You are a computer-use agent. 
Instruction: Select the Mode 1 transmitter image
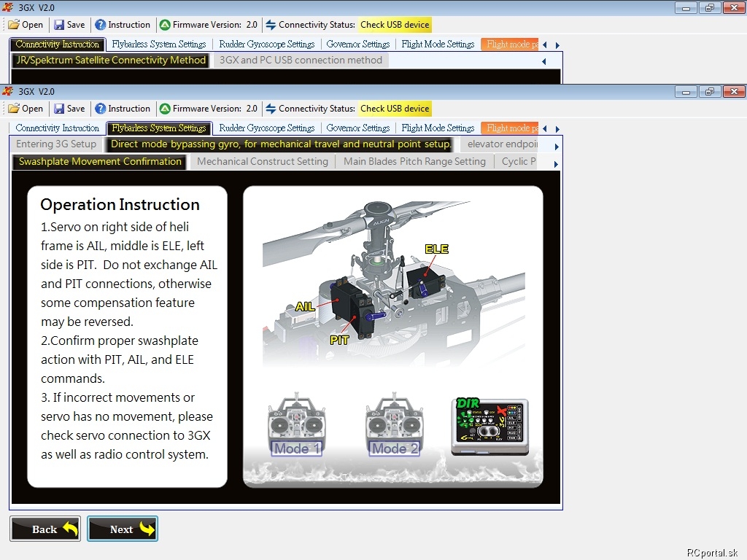click(296, 424)
